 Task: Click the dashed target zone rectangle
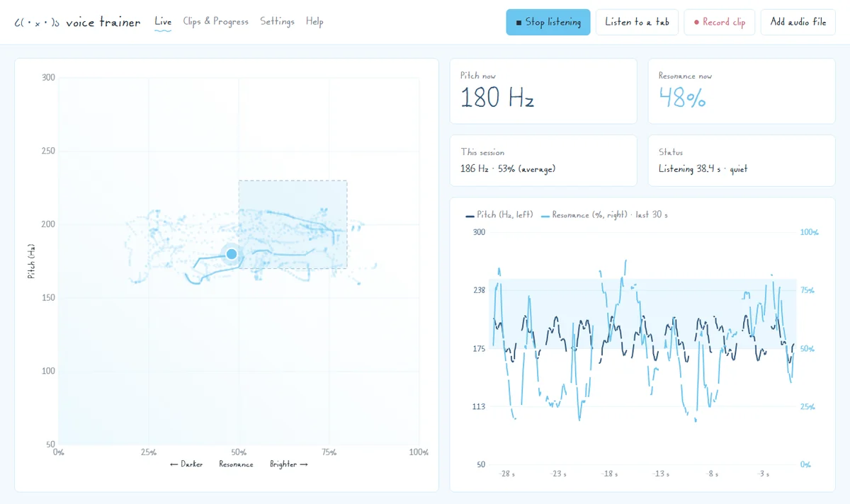point(293,224)
